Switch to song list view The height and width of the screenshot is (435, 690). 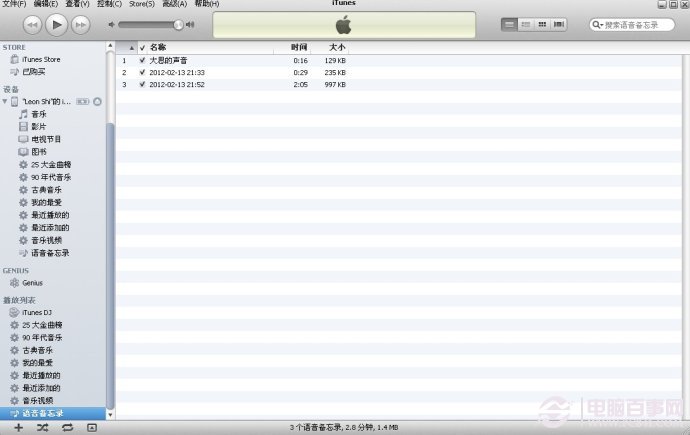coord(509,25)
